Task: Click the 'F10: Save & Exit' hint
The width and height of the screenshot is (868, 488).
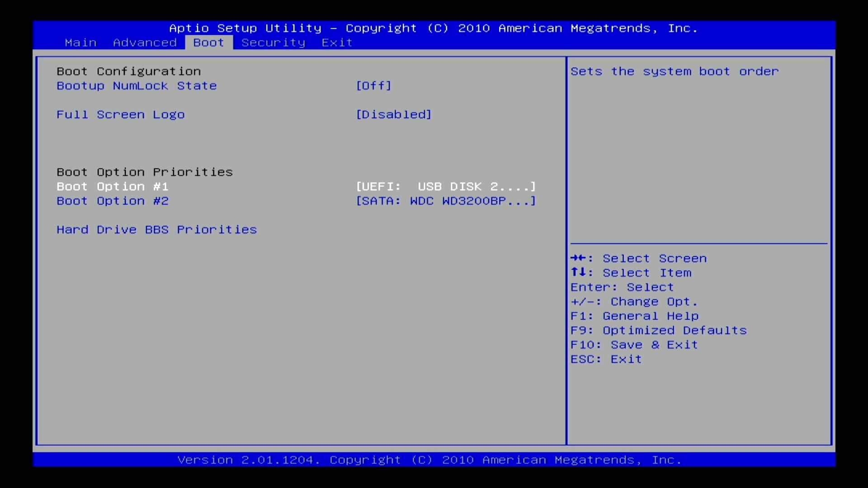Action: (634, 345)
